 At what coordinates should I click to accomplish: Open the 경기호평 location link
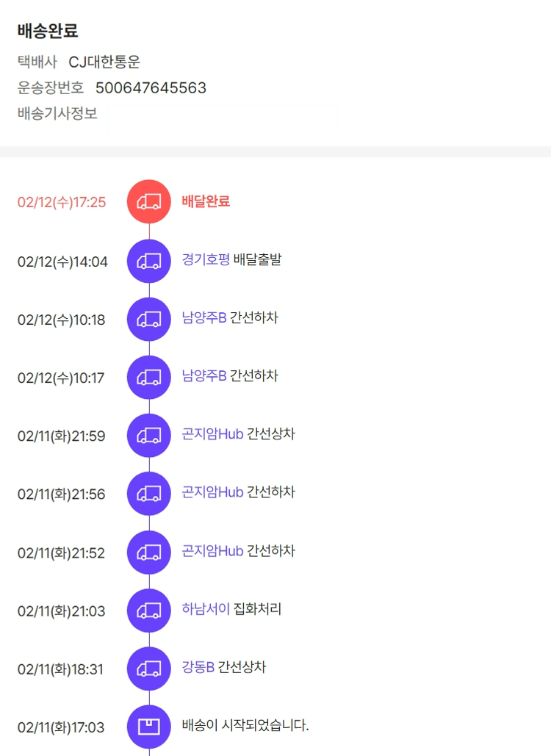[206, 259]
